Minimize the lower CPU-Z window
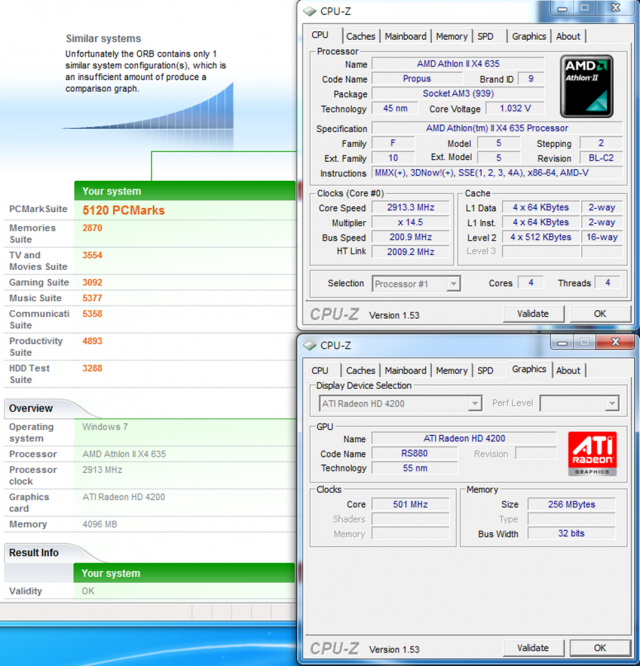This screenshot has width=640, height=667. [562, 342]
